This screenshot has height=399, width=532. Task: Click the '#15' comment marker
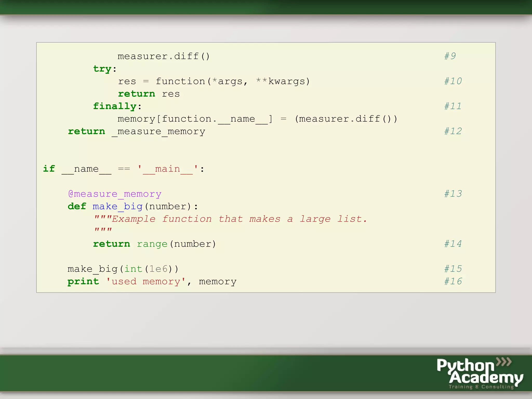[453, 269]
